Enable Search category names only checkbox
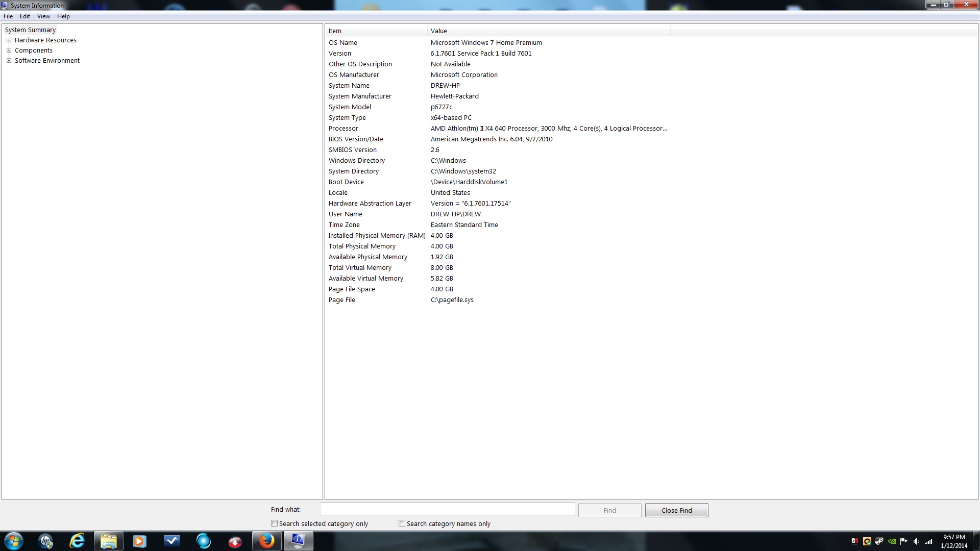Viewport: 980px width, 551px height. [x=402, y=523]
